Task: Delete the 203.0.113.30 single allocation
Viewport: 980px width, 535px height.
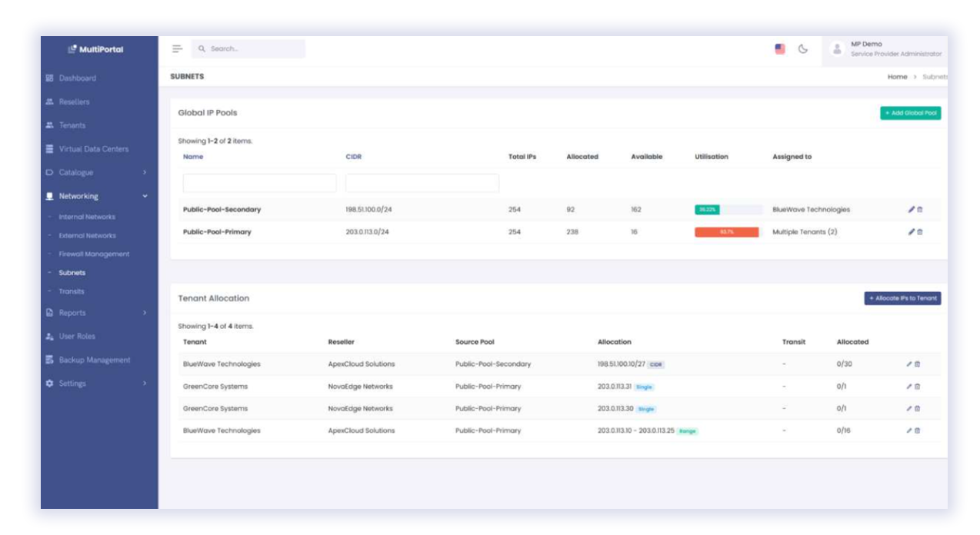Action: 917,409
